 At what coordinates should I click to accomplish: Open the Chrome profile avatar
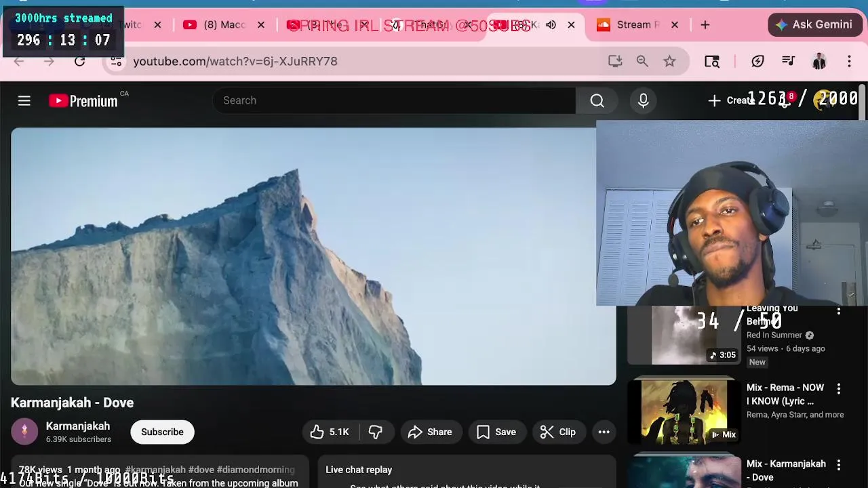pos(819,61)
